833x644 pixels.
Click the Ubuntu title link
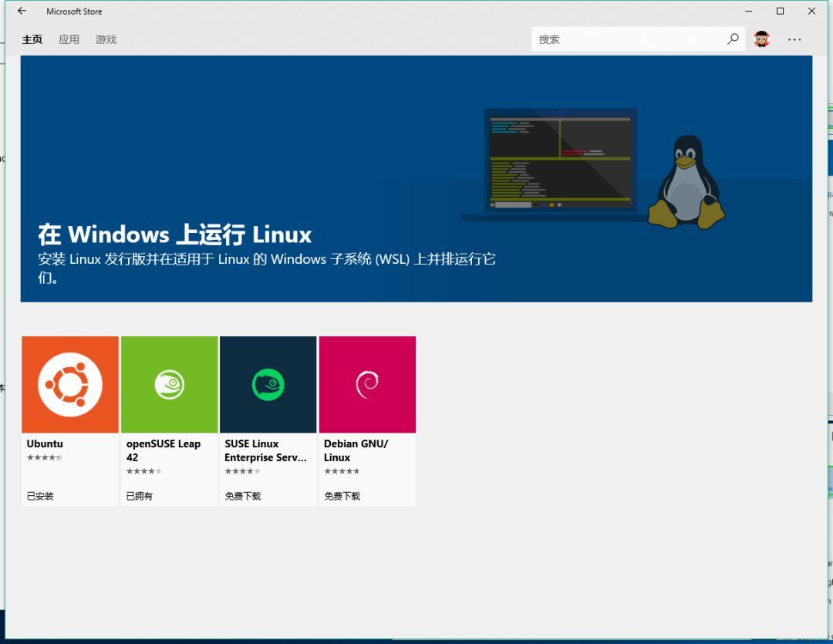click(x=44, y=443)
